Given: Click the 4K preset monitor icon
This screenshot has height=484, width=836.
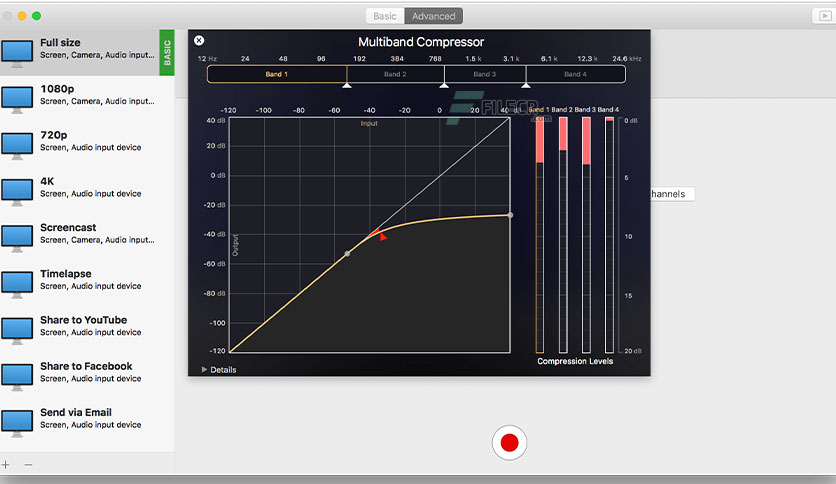Looking at the screenshot, I should (x=17, y=193).
